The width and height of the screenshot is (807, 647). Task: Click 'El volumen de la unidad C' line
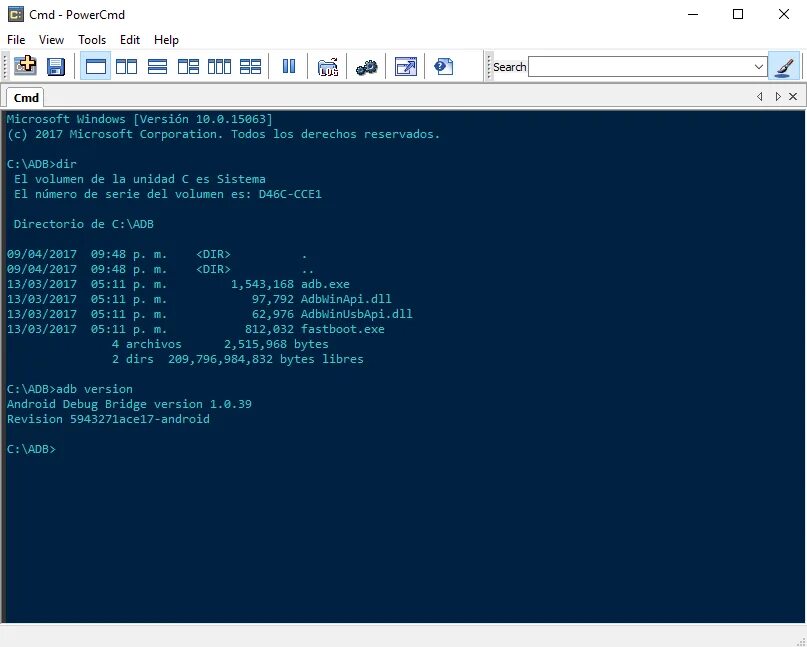click(x=140, y=179)
